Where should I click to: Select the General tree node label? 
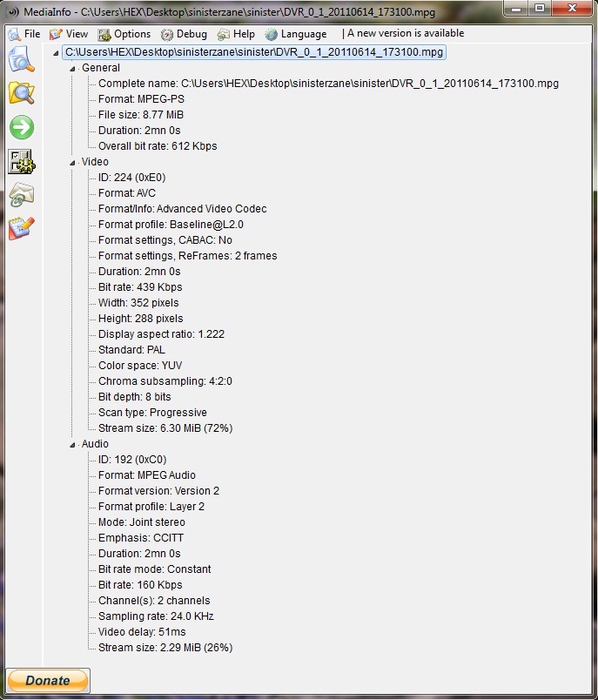point(101,68)
